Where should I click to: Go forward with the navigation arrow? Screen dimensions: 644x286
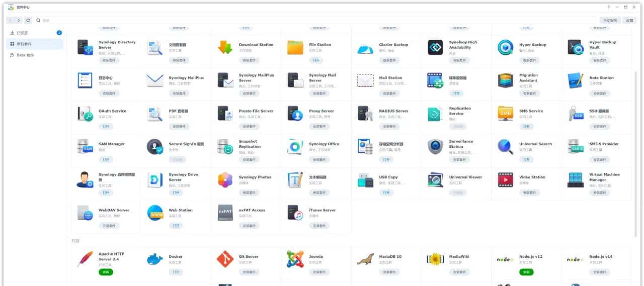[19, 20]
